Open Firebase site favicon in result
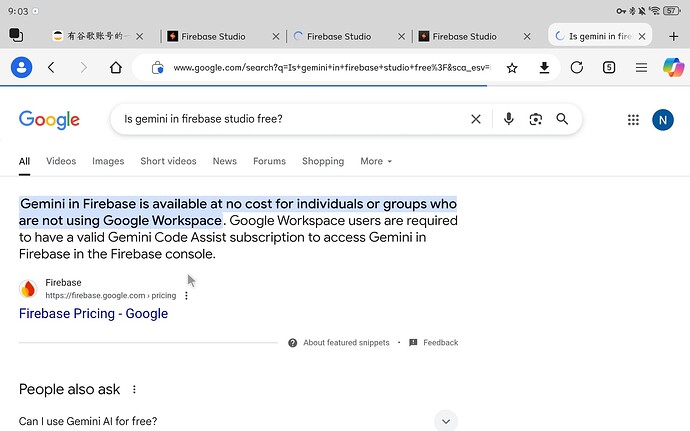This screenshot has width=690, height=431. 28,289
